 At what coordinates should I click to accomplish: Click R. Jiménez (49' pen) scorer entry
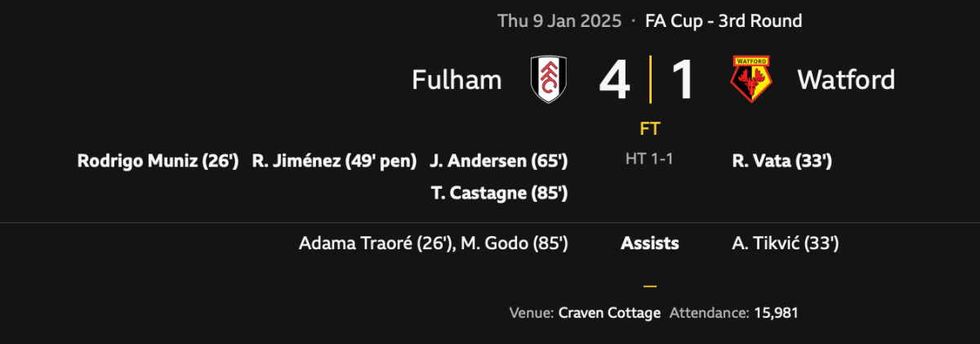pyautogui.click(x=335, y=162)
